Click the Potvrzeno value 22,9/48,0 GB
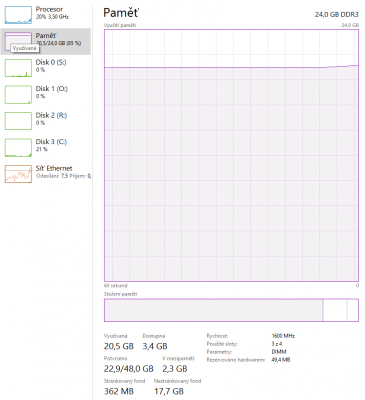This screenshot has width=365, height=400. (x=129, y=369)
